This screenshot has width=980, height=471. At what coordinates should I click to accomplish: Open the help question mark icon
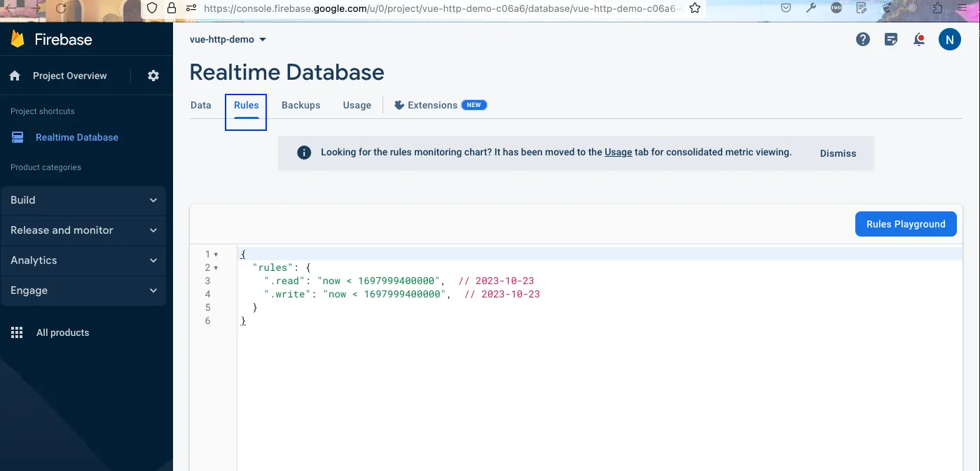pyautogui.click(x=863, y=39)
